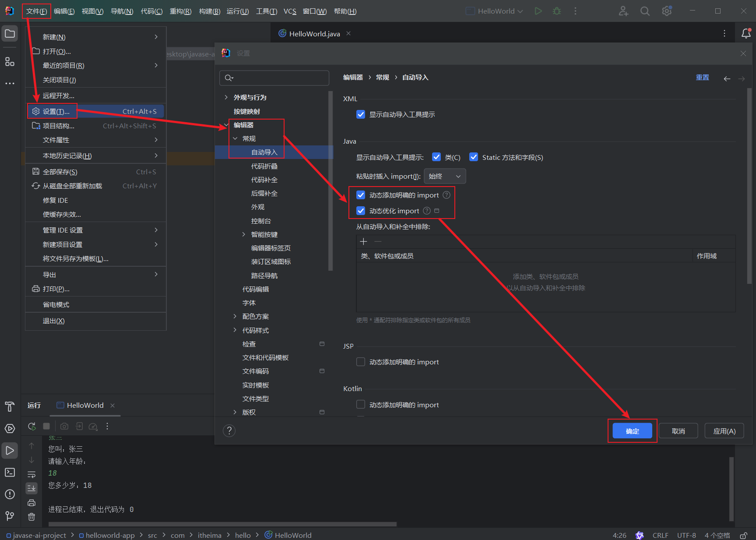Collapse the 常规 settings node
The image size is (756, 540).
pos(235,138)
